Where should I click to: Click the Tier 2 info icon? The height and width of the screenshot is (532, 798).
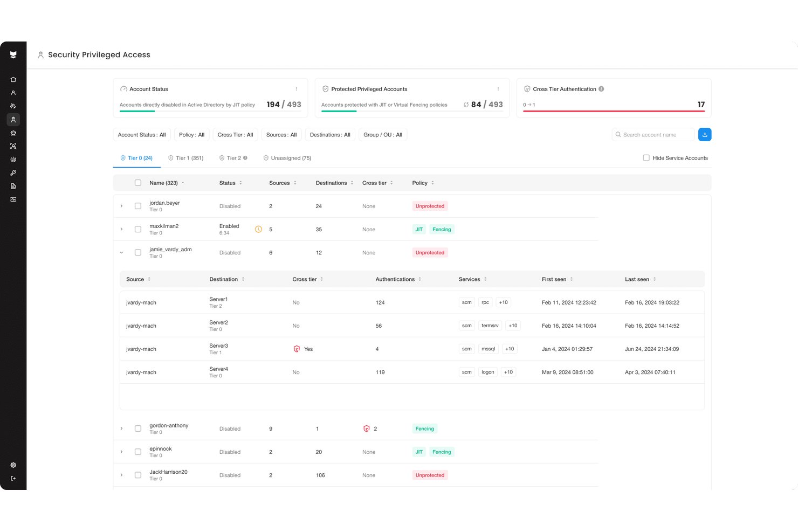(245, 158)
